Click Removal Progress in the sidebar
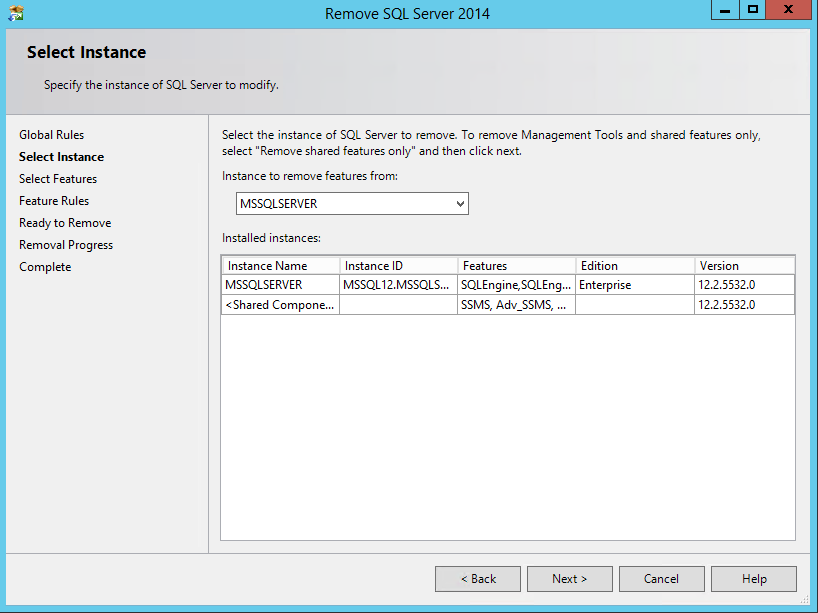The image size is (818, 613). click(66, 245)
